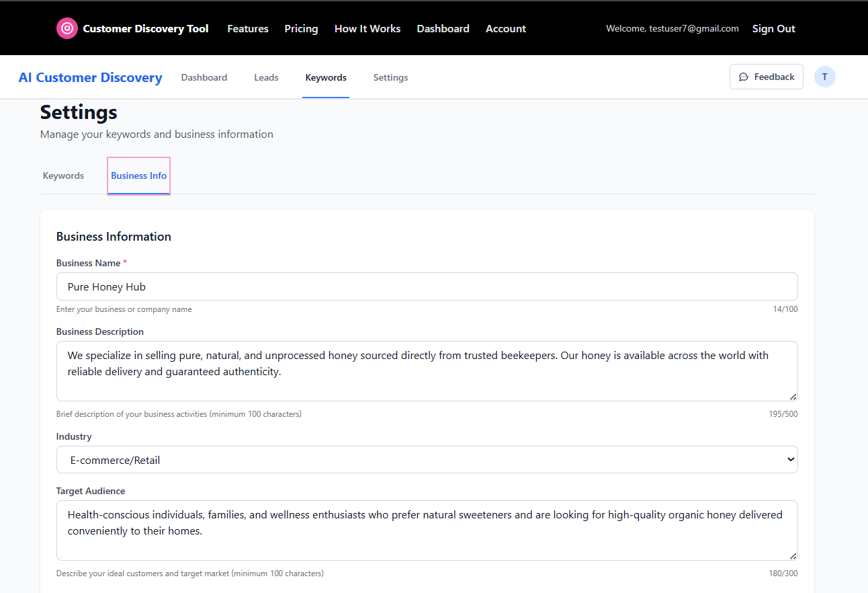Click the Business Information section heading
Image resolution: width=868 pixels, height=593 pixels.
tap(114, 237)
